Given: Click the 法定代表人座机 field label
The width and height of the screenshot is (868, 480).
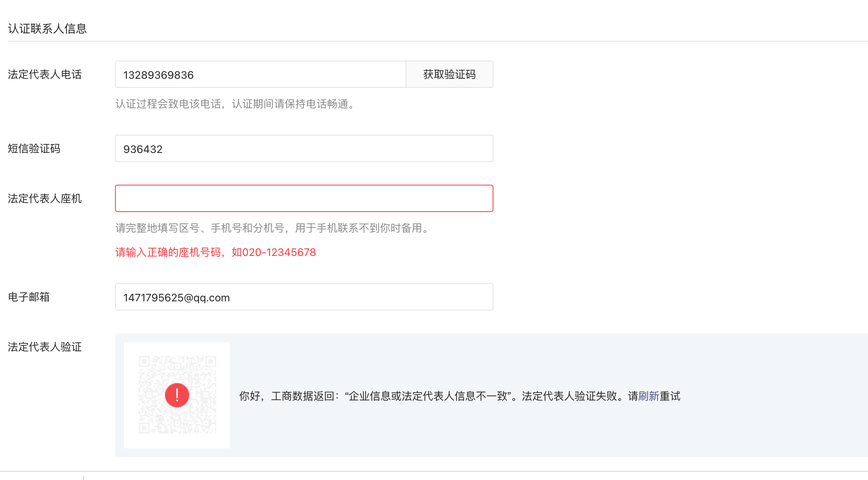Looking at the screenshot, I should [x=45, y=198].
